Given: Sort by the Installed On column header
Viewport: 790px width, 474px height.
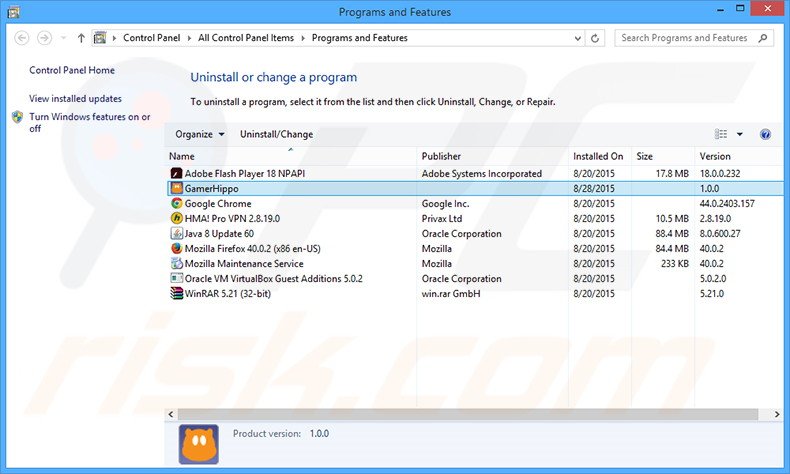Looking at the screenshot, I should coord(600,156).
